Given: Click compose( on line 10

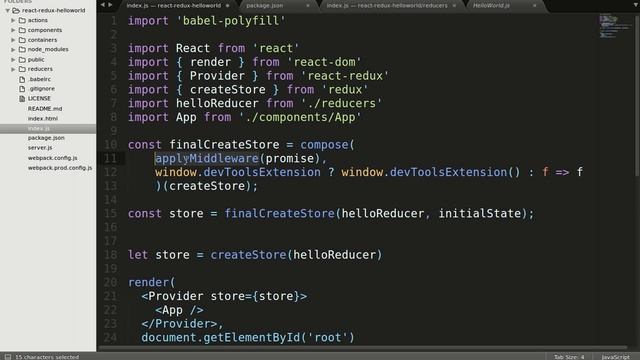Looking at the screenshot, I should coord(327,145).
